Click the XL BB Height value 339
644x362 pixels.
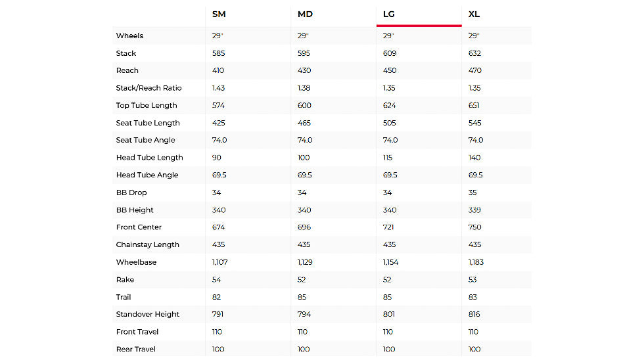tap(474, 210)
